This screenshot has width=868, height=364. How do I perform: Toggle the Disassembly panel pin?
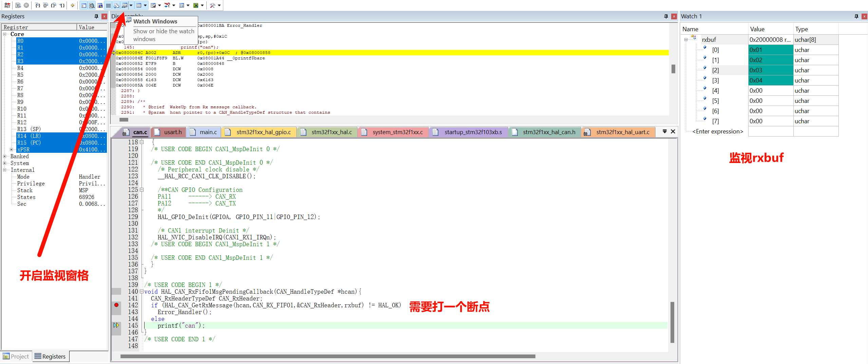[666, 16]
